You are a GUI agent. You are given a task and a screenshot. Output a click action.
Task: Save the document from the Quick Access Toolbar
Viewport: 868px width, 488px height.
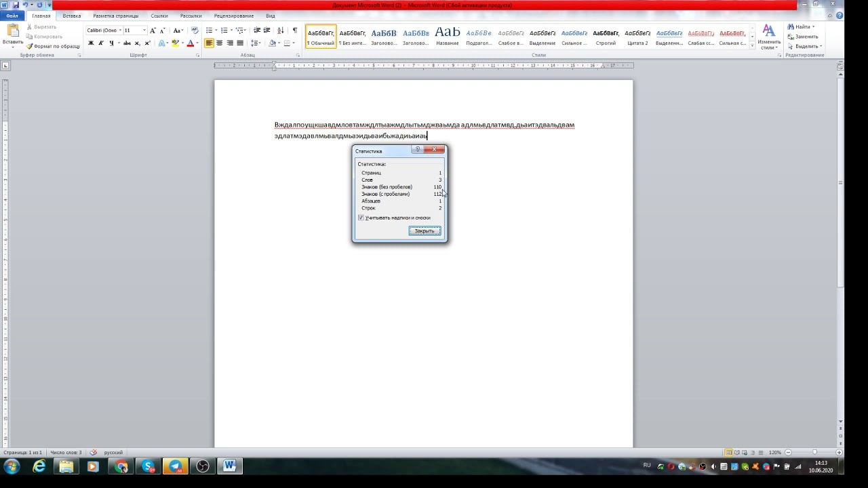point(15,5)
